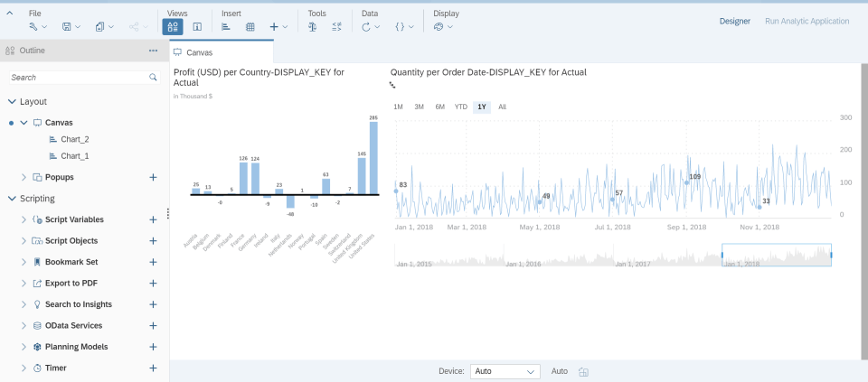868x382 pixels.
Task: Expand the Popups tree node
Action: (24, 177)
